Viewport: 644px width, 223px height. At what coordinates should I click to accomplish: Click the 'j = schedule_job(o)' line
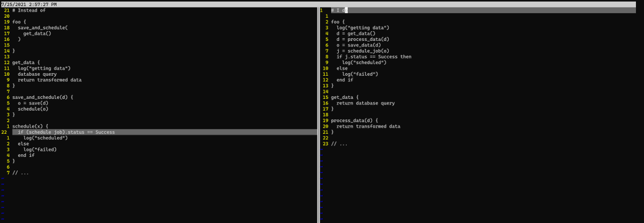coord(363,51)
